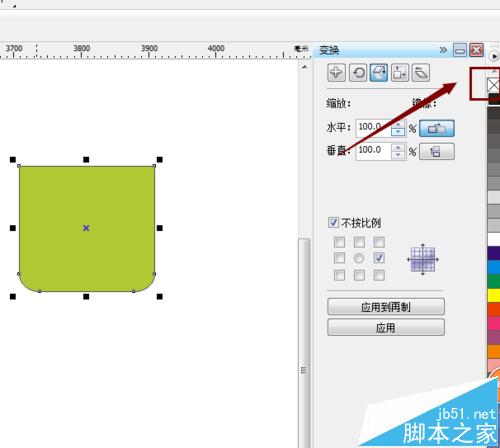Screen dimensions: 500x448
Task: Check the bottom-right anchor point box
Action: point(379,275)
